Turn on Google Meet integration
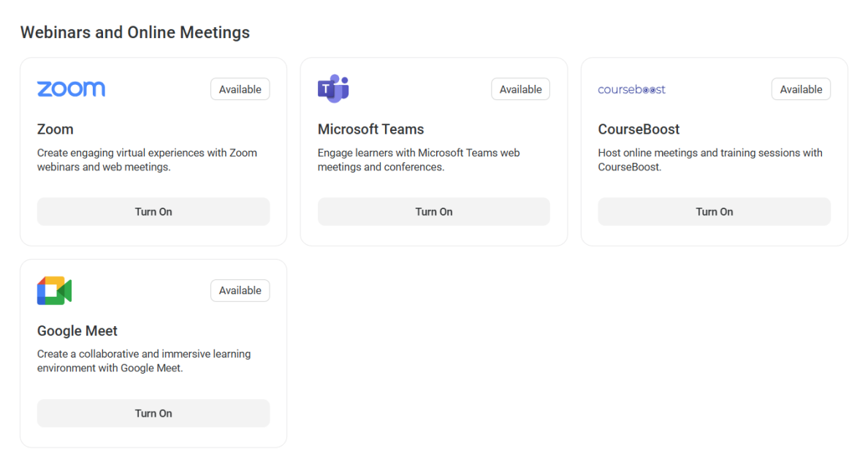This screenshot has height=468, width=868. 153,413
